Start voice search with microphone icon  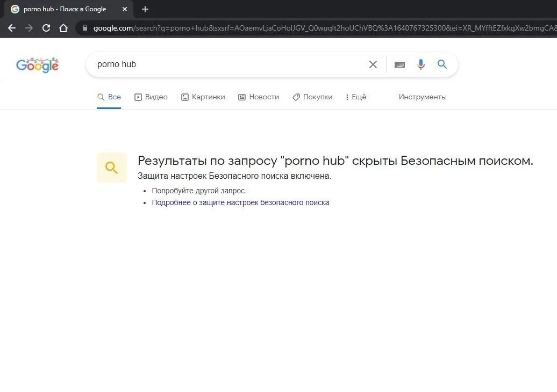click(421, 64)
